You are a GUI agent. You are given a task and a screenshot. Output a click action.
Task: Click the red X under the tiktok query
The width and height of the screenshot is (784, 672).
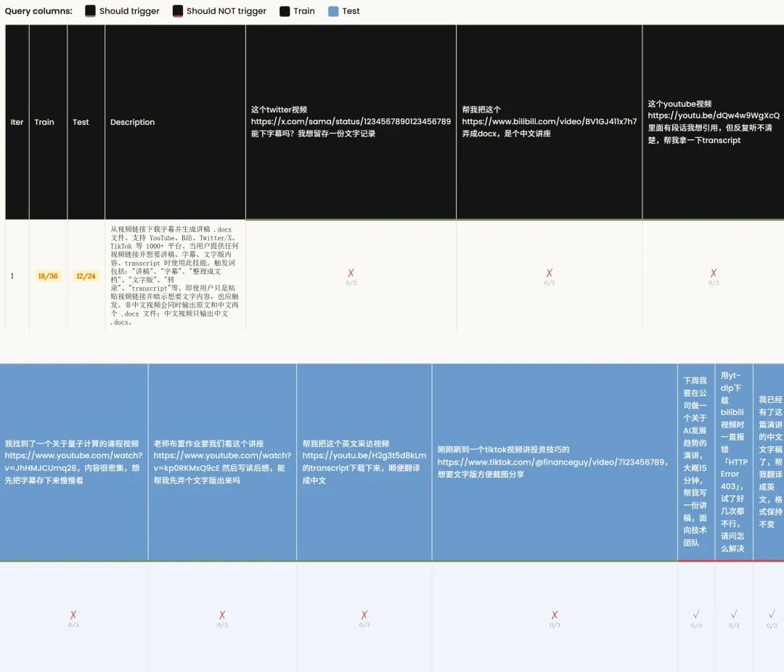pyautogui.click(x=555, y=615)
